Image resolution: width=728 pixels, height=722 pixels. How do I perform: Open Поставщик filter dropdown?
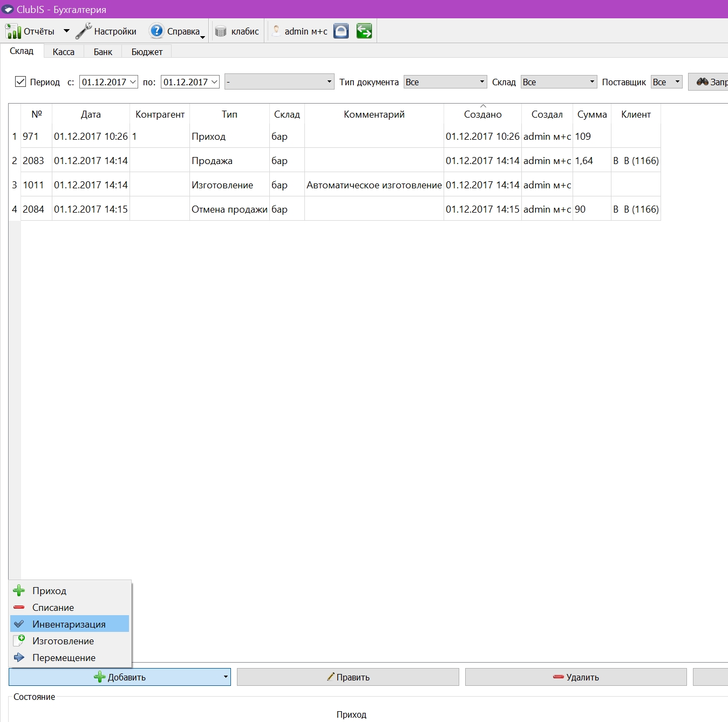[x=666, y=81]
